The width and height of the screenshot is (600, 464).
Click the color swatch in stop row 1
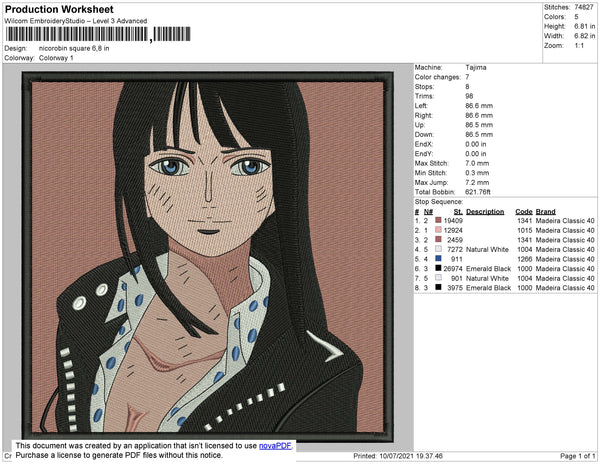[439, 220]
